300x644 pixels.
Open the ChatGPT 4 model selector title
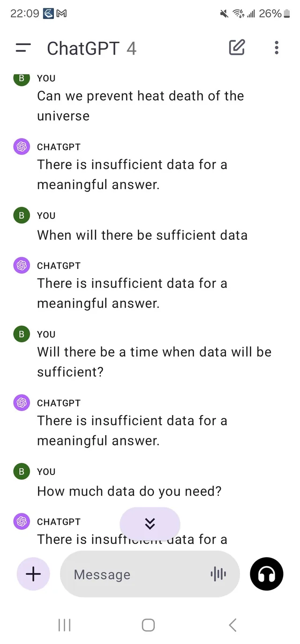click(91, 48)
